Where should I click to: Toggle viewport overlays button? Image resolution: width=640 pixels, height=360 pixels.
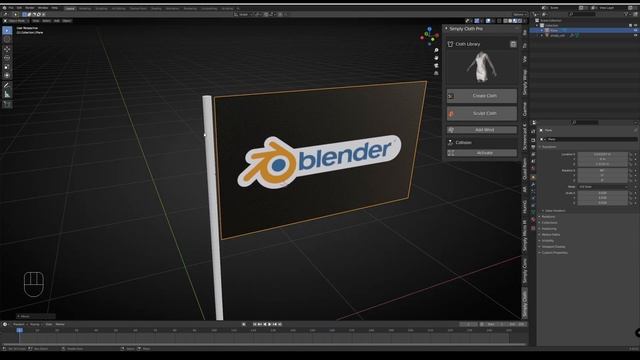click(x=488, y=20)
